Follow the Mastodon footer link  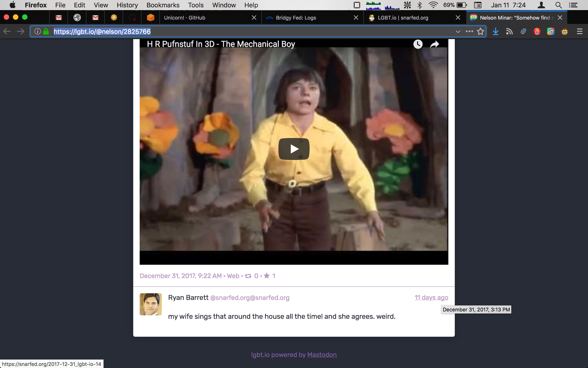(322, 355)
